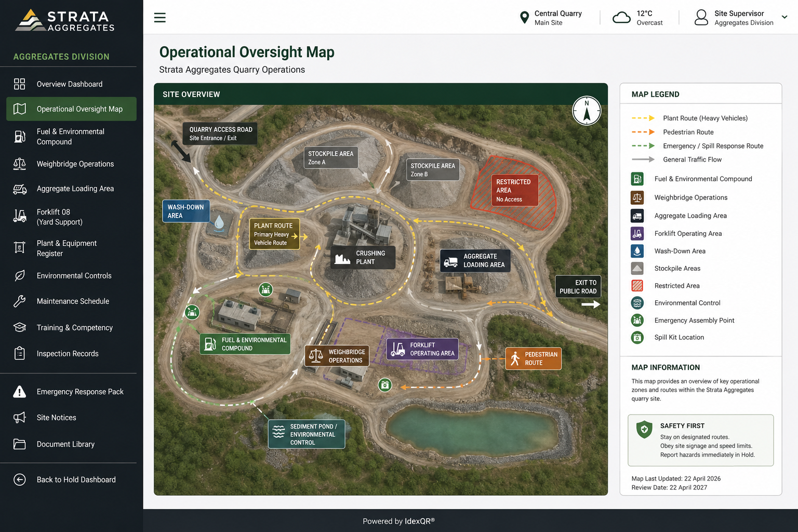Click Exit to Public Road label

point(578,287)
